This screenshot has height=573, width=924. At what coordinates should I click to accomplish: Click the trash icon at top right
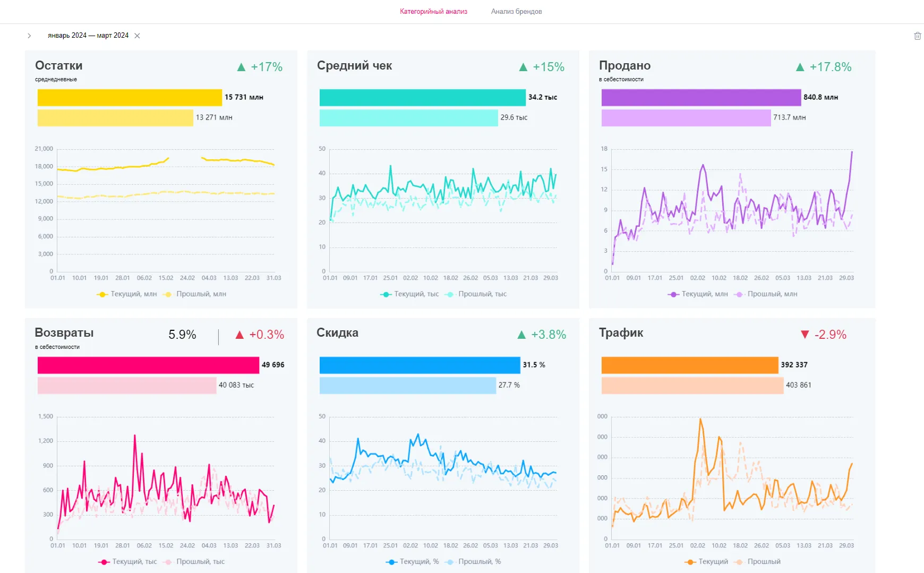pyautogui.click(x=917, y=36)
